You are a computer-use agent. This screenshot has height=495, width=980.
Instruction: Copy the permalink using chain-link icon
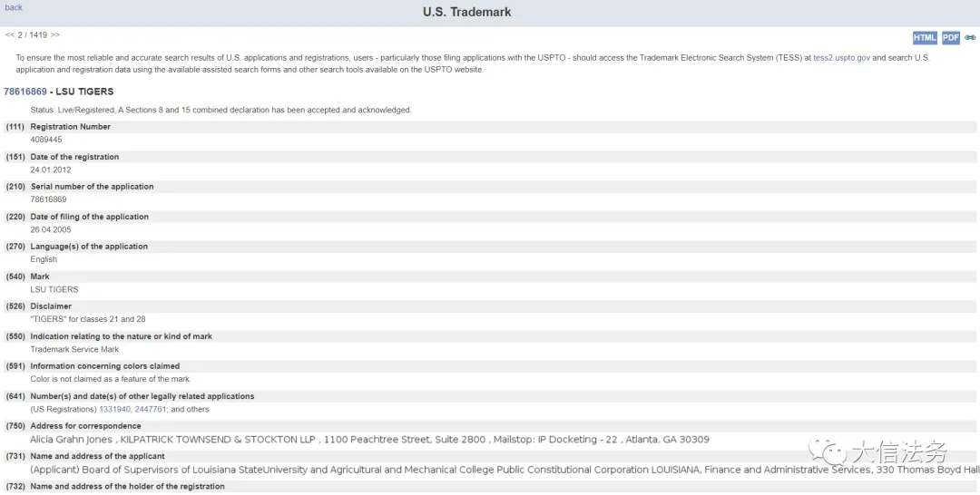pyautogui.click(x=970, y=37)
